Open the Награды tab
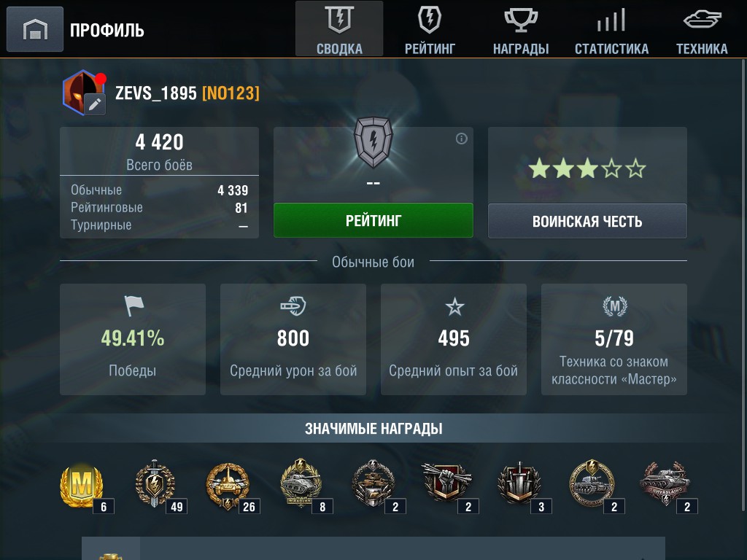This screenshot has height=560, width=747. (521, 29)
